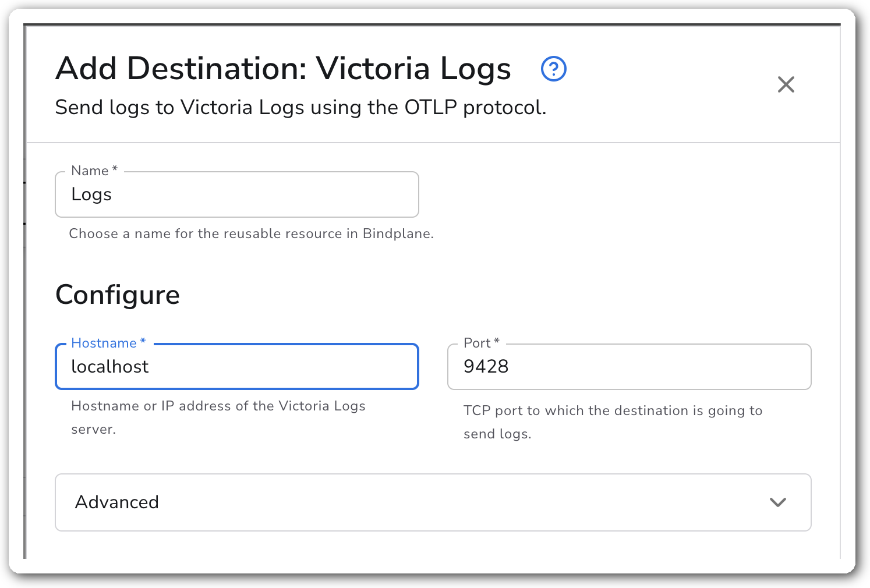The width and height of the screenshot is (870, 588).
Task: Click the Add Destination: Victoria Logs title
Action: click(283, 69)
